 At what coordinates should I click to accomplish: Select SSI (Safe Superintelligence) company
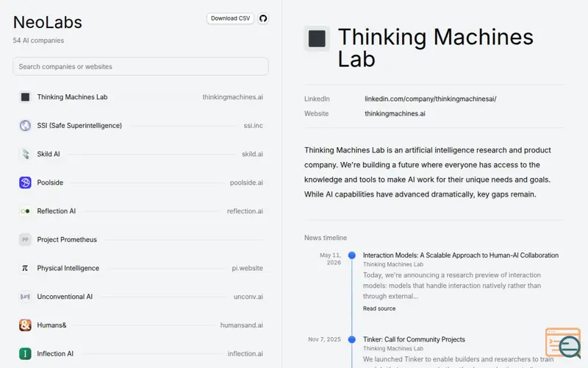pyautogui.click(x=79, y=125)
